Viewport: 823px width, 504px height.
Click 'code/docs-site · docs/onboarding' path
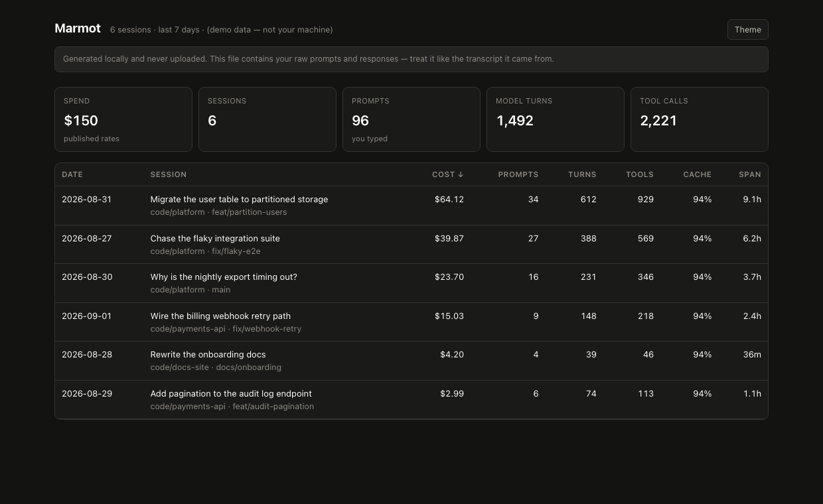[216, 367]
